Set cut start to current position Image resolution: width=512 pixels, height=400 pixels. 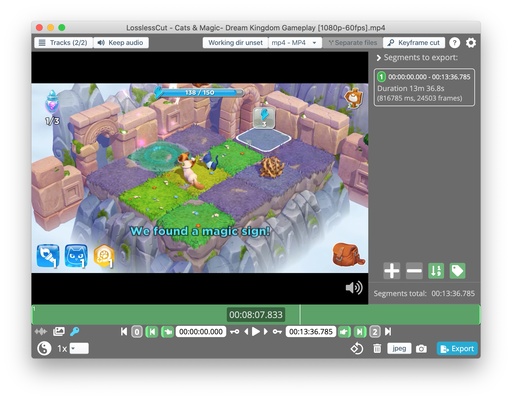pos(167,332)
